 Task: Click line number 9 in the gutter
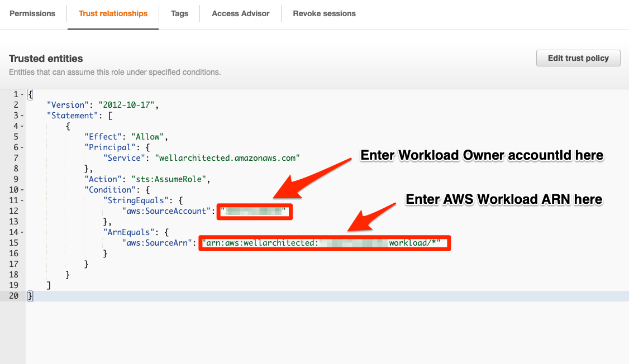click(x=16, y=179)
